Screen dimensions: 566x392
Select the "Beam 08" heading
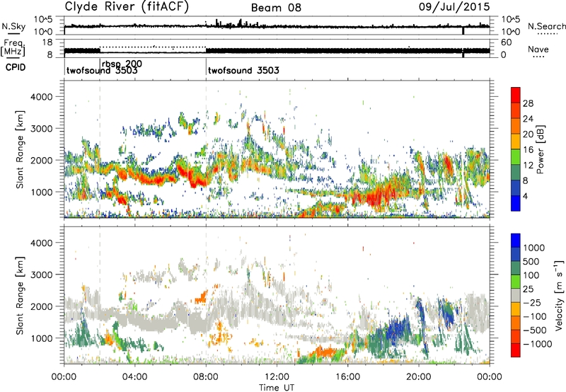click(276, 8)
